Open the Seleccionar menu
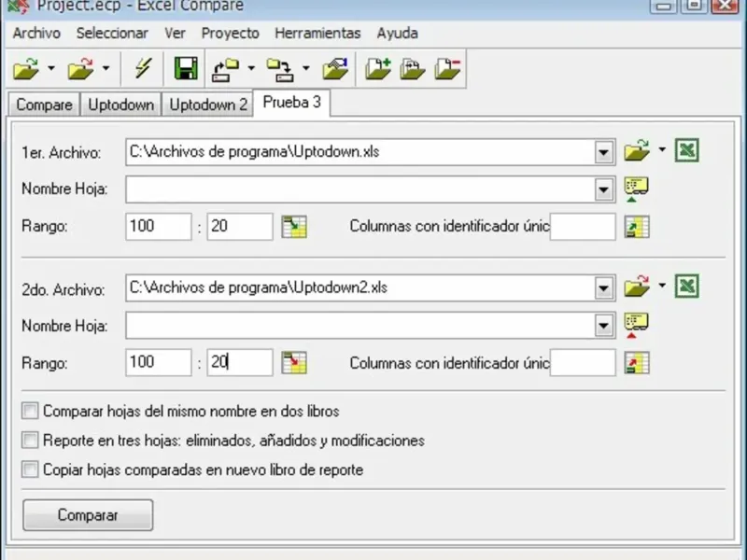This screenshot has height=560, width=747. tap(112, 34)
